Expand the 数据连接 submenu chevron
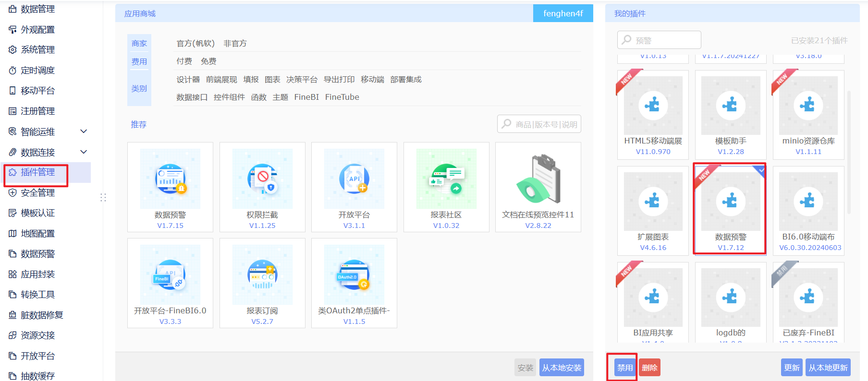The height and width of the screenshot is (381, 868). (84, 152)
